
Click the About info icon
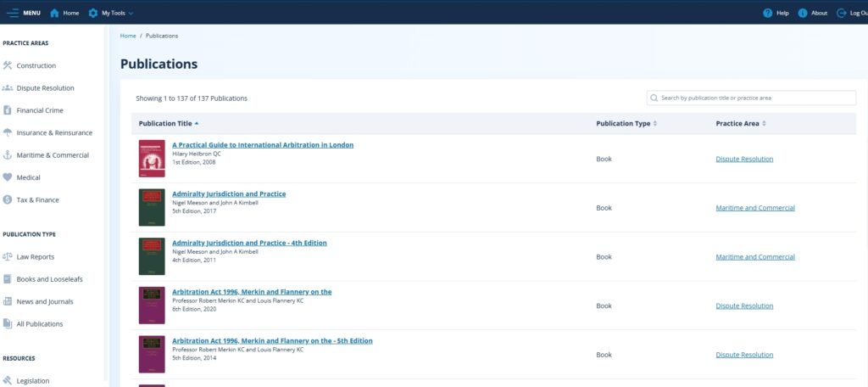[x=802, y=13]
